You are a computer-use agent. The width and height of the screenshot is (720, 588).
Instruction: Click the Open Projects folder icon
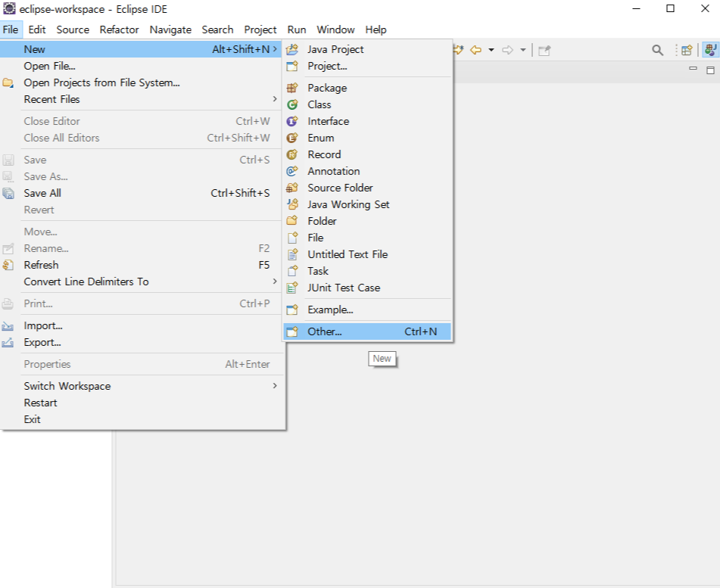tap(8, 82)
